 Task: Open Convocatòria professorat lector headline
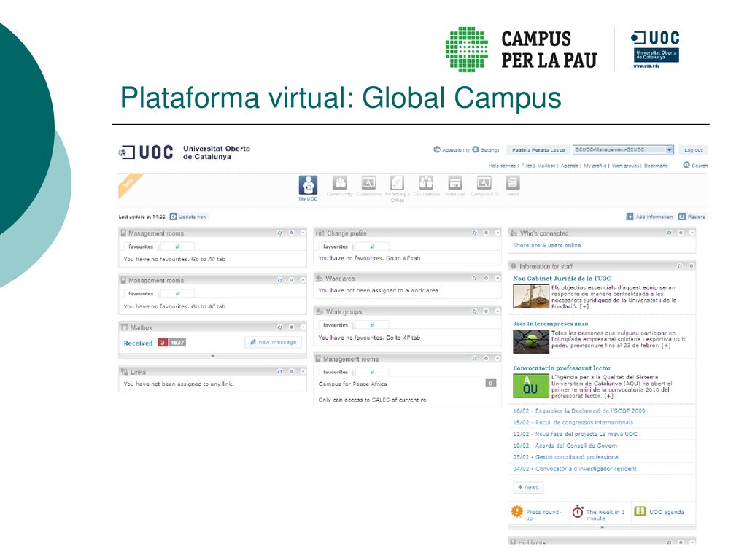pyautogui.click(x=562, y=367)
